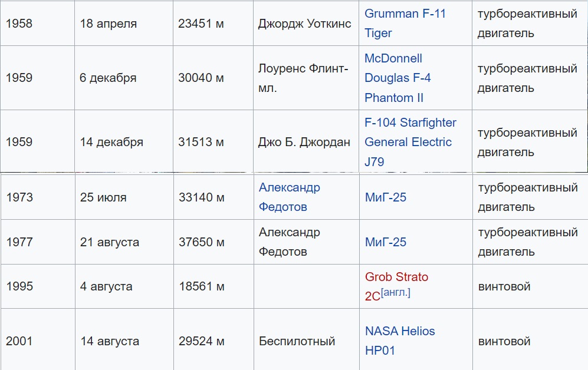Viewport: 588px width, 370px height.
Task: Click the Лоуренс Флинт-мл. pilot cell
Action: tap(306, 78)
